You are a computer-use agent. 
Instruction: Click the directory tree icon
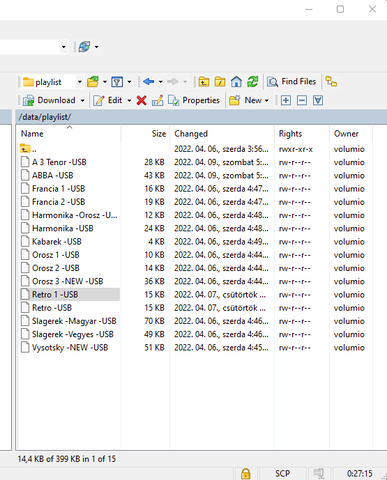coord(331,82)
